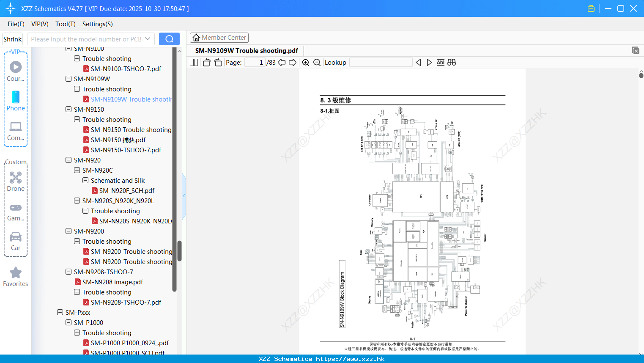Zoom out of the PDF

tap(317, 62)
